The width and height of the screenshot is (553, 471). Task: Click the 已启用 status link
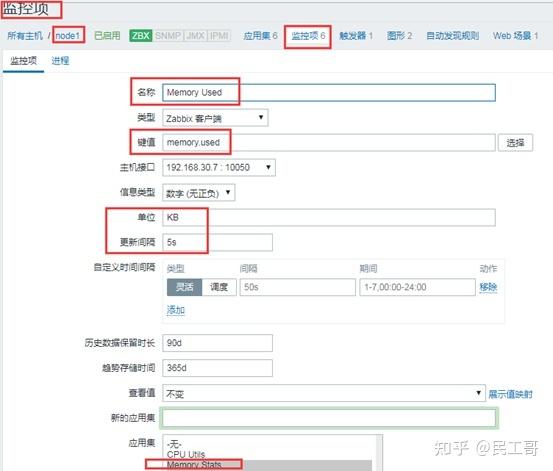107,36
